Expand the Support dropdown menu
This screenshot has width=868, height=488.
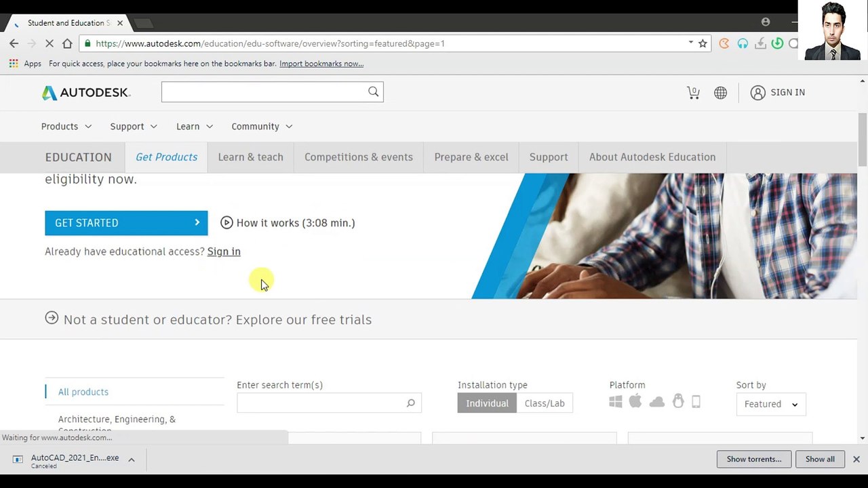click(x=134, y=127)
